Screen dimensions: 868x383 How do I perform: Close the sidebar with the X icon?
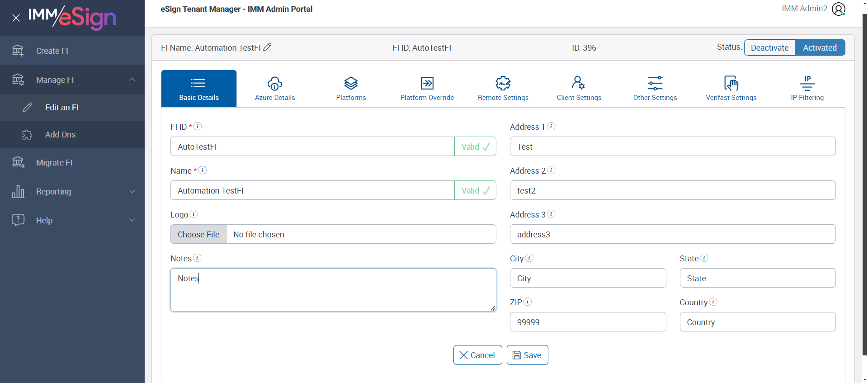click(16, 18)
